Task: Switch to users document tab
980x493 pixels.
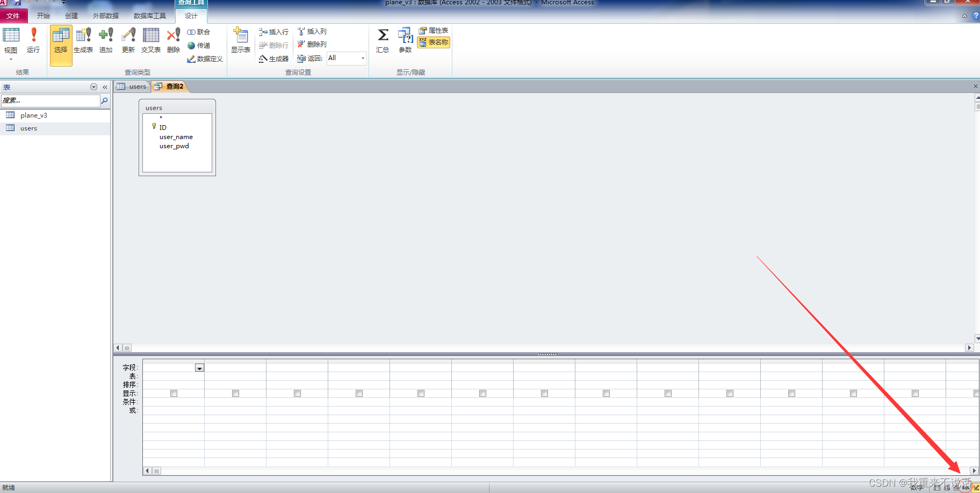Action: (132, 86)
